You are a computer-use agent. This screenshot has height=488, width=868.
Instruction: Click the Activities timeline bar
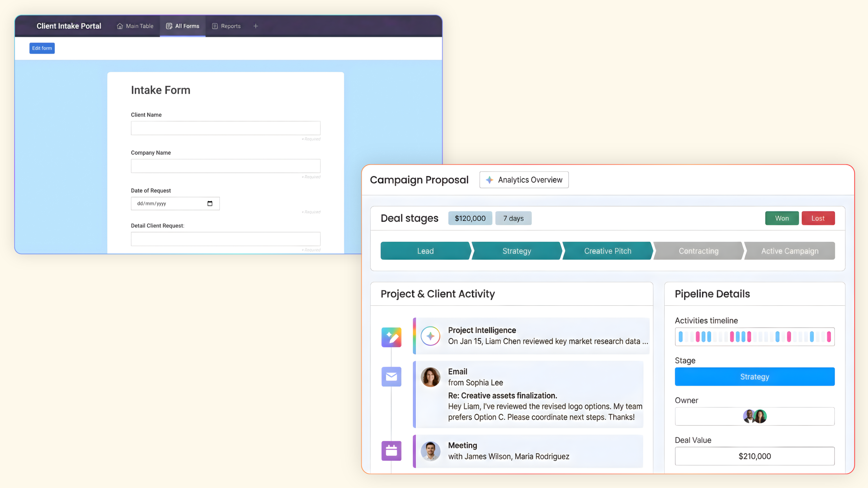tap(754, 337)
